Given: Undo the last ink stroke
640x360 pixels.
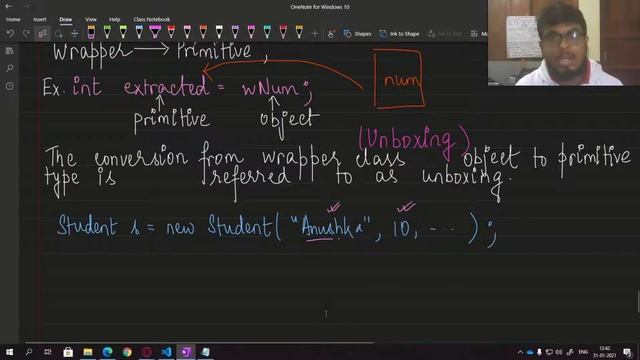Looking at the screenshot, I should coord(10,33).
